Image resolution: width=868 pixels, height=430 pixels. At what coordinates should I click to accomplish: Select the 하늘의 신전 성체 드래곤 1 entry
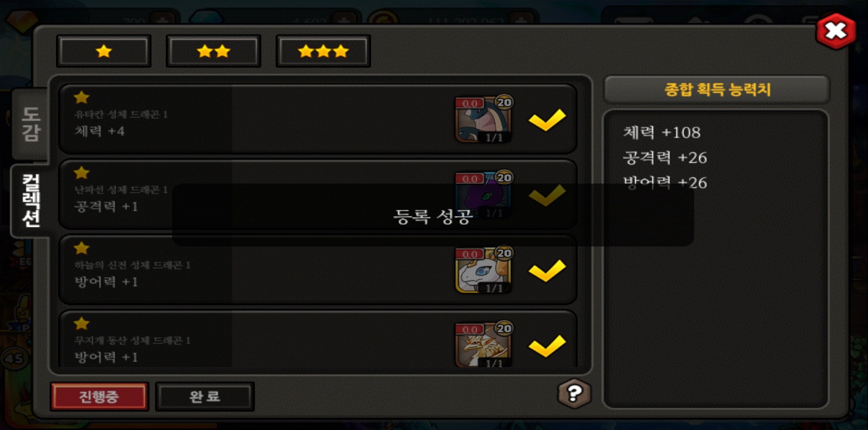[318, 270]
